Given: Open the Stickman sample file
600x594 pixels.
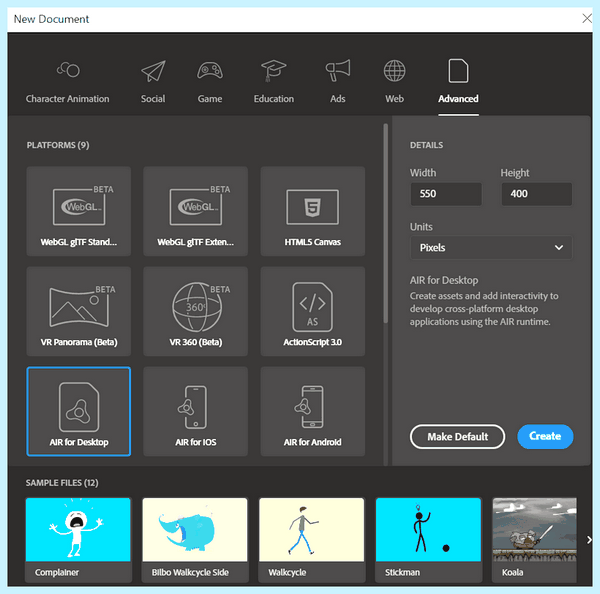Looking at the screenshot, I should (429, 540).
